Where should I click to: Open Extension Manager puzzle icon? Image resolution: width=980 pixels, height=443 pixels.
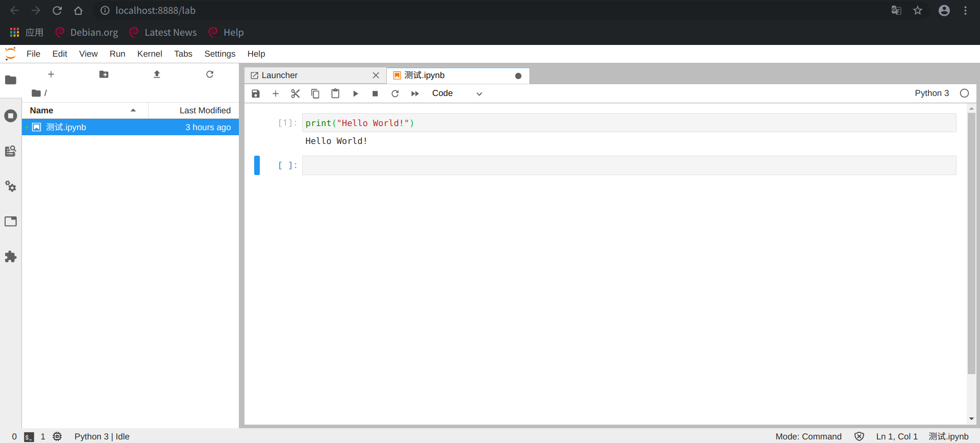11,257
